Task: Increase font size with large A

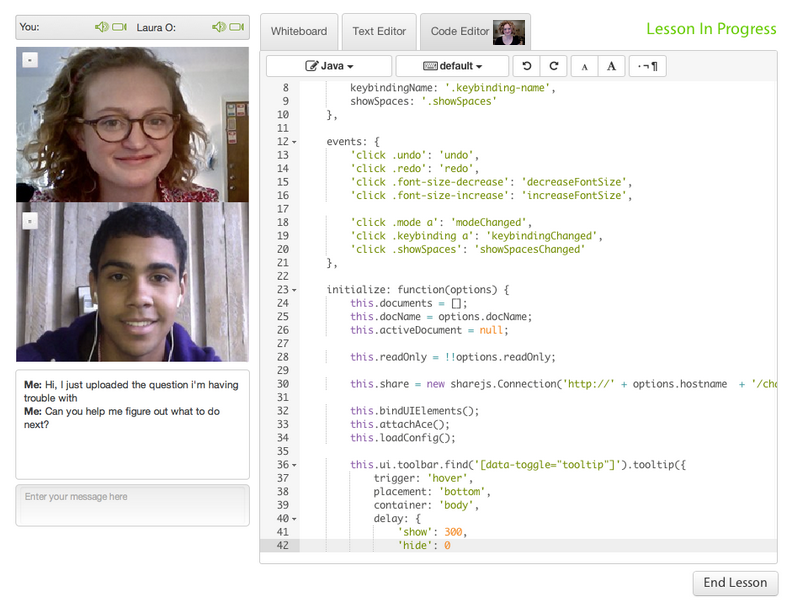Action: coord(611,66)
